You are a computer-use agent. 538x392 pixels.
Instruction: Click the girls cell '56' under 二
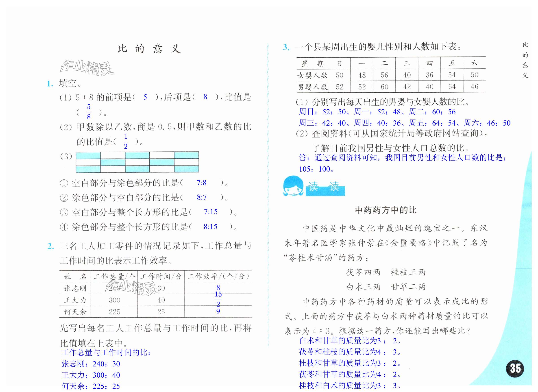pos(384,75)
